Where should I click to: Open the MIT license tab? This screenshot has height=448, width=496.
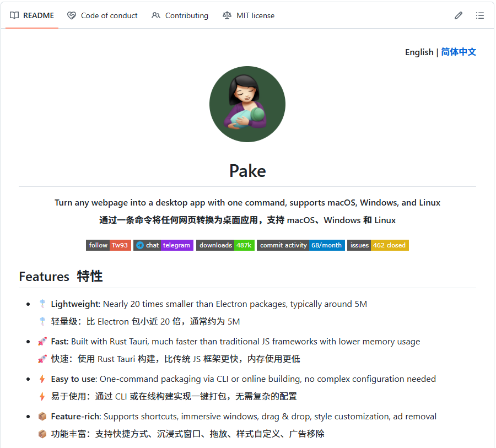(249, 15)
